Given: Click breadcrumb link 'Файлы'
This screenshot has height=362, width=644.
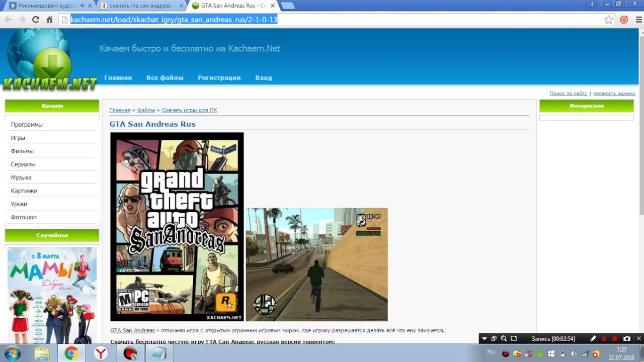Looking at the screenshot, I should pyautogui.click(x=146, y=110).
